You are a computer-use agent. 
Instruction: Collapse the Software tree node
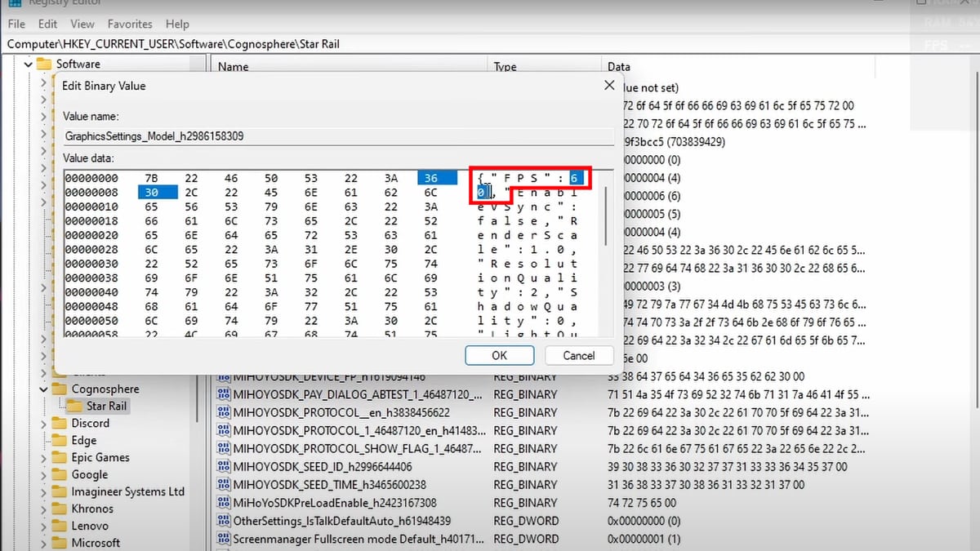point(28,64)
